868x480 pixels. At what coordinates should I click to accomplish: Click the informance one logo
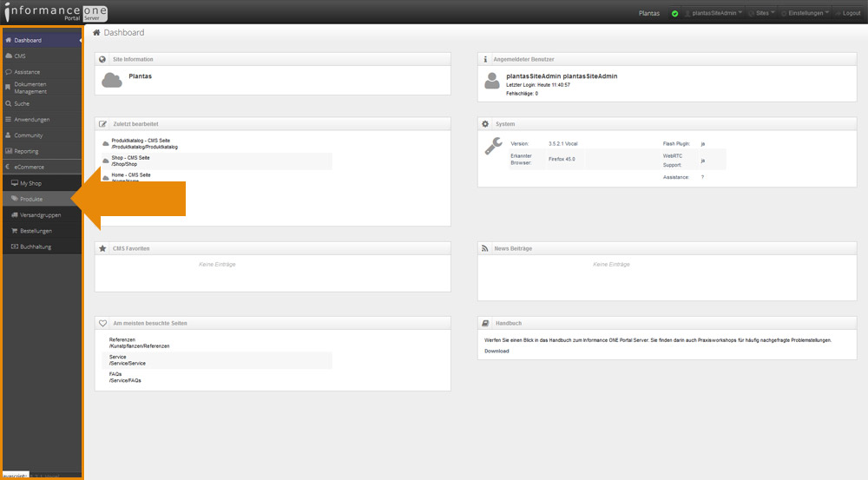point(56,12)
